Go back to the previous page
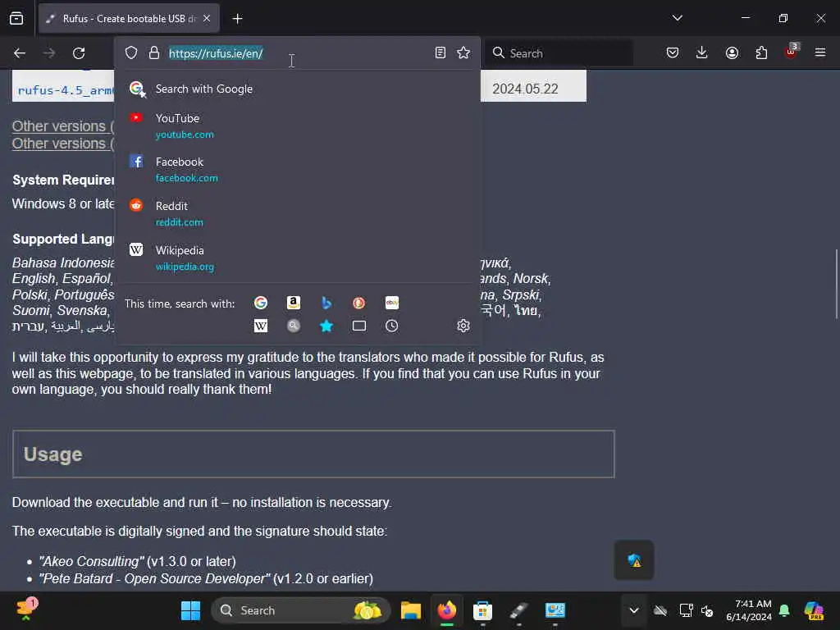 20,53
